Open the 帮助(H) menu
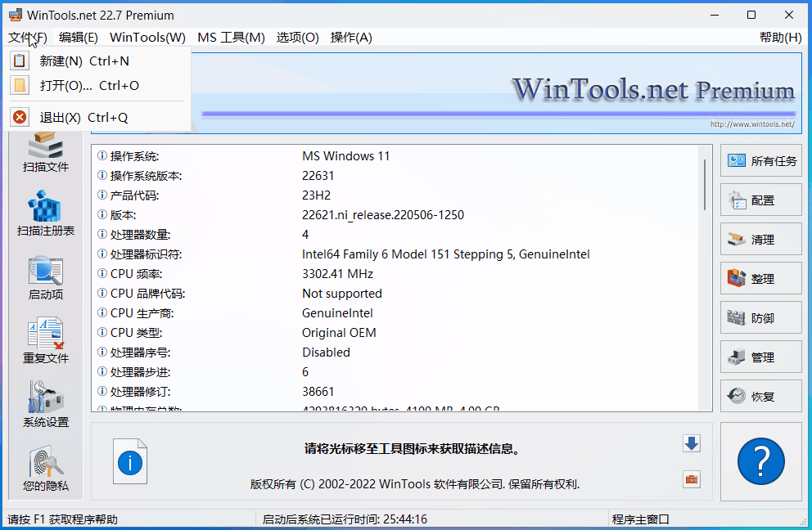This screenshot has width=812, height=530. pyautogui.click(x=780, y=38)
